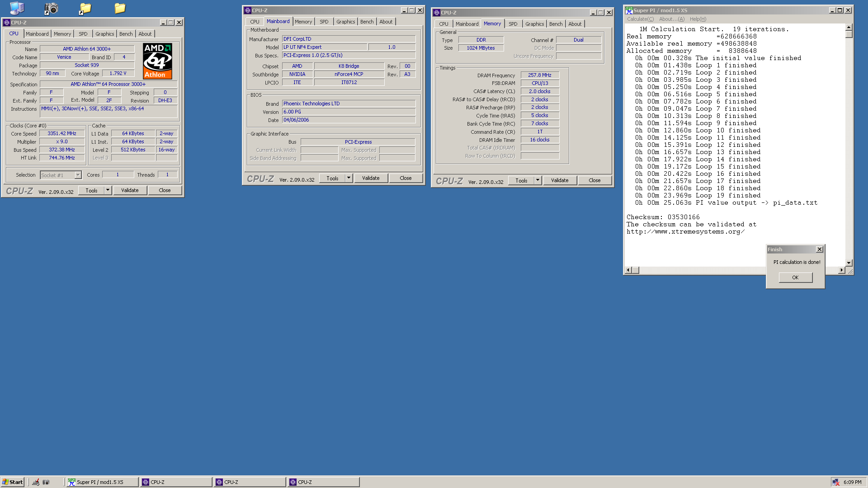Open Graphics tab in CPU window
Screen dimensions: 868x488
(105, 34)
